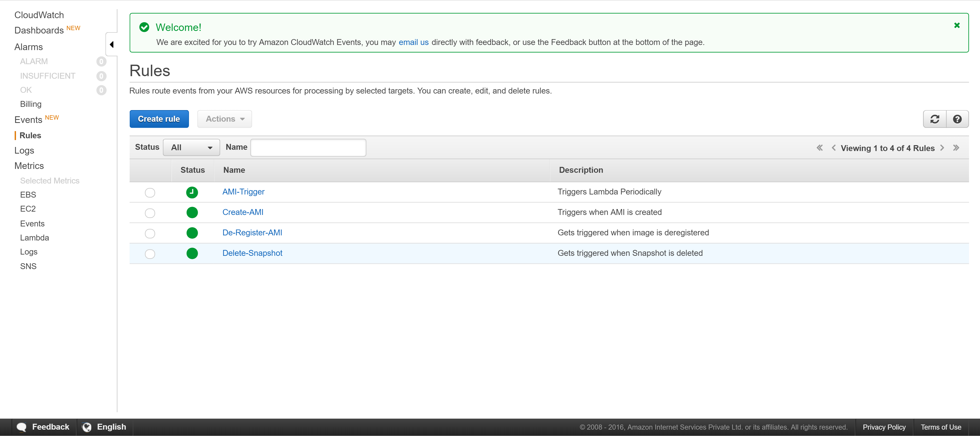
Task: Click 'Triggers when AMI is created' description
Action: (609, 212)
